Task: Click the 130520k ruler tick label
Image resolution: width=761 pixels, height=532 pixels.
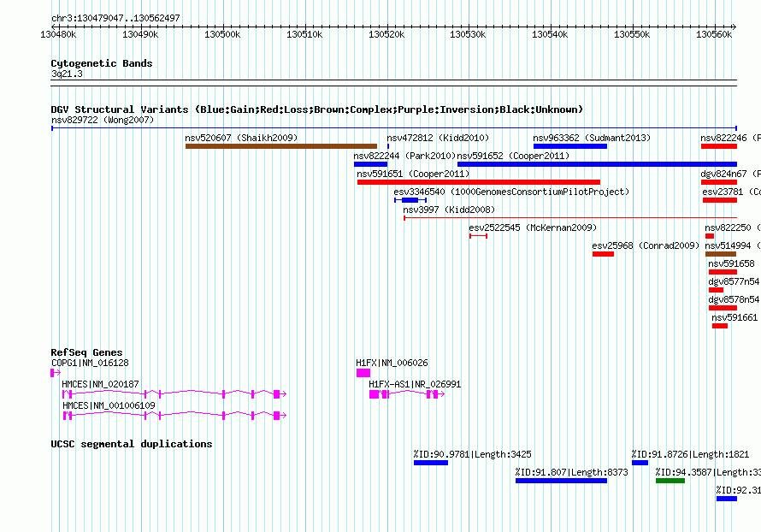Action: coord(386,34)
